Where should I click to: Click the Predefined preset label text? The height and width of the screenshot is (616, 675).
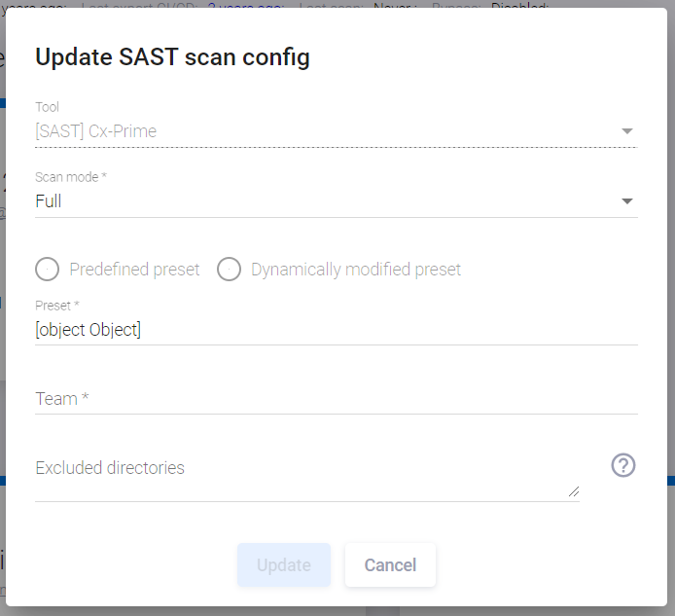[134, 270]
